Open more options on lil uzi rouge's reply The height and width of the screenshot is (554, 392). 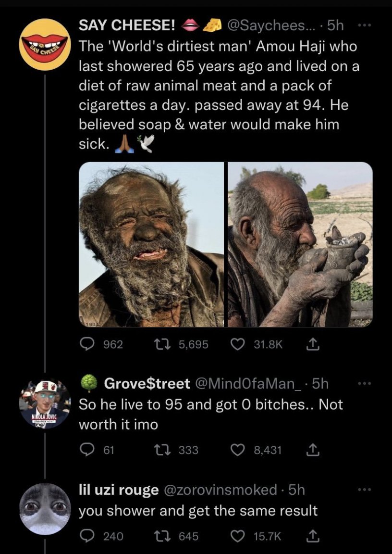(366, 490)
